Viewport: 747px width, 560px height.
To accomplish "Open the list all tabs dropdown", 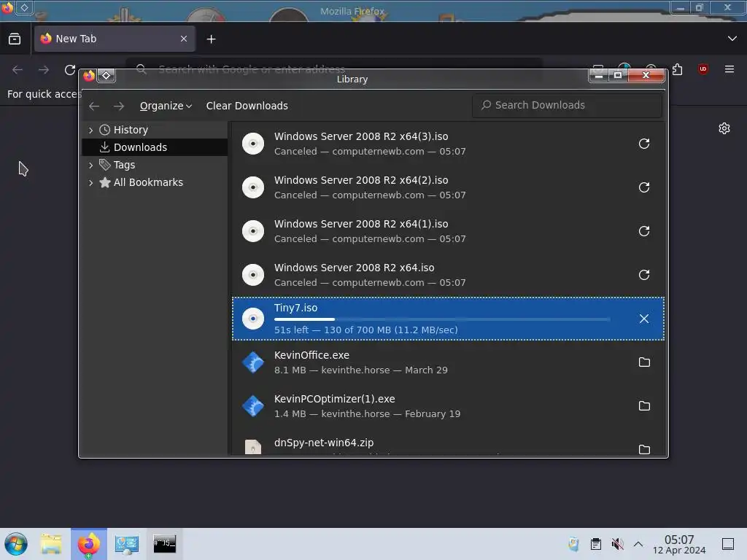I will click(x=732, y=39).
